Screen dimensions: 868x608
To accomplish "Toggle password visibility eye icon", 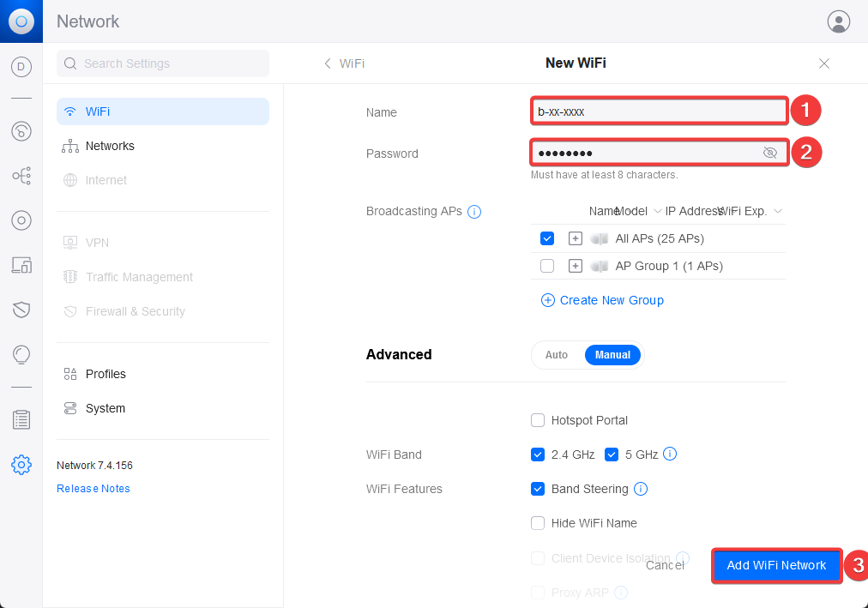I will point(770,153).
